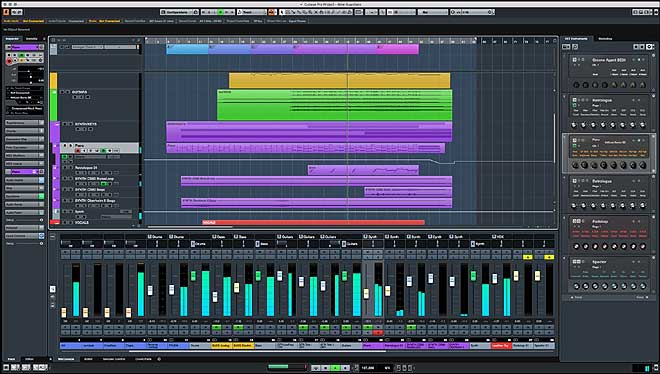Click the first icon in bottom-left transport corner

point(6,368)
